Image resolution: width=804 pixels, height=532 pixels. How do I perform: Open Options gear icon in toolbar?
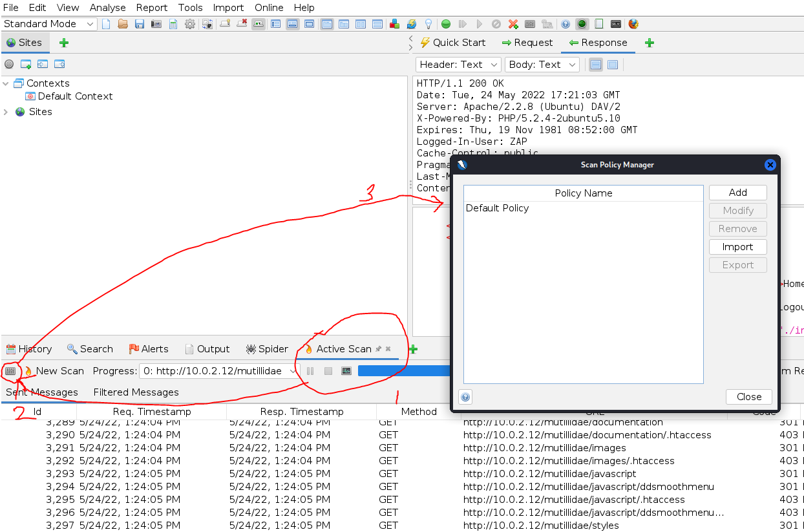(x=190, y=24)
